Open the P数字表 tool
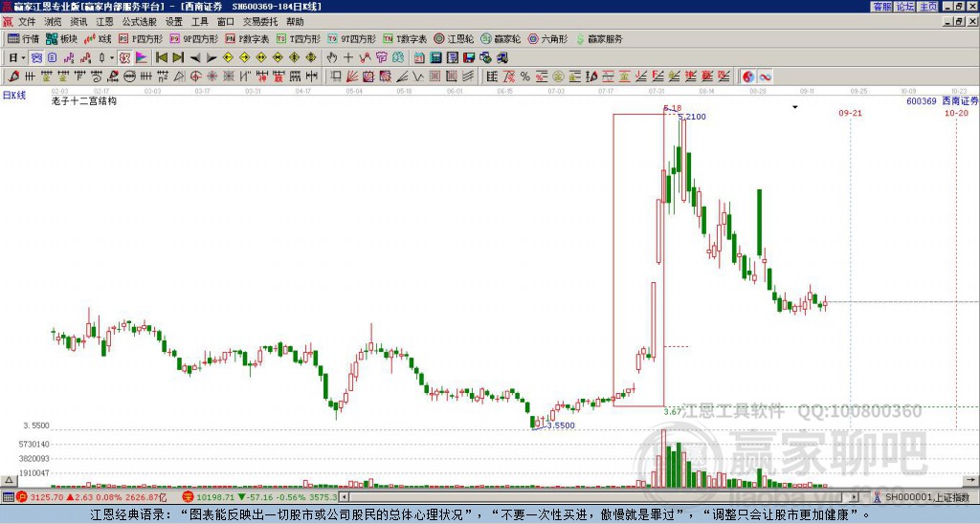 coord(248,38)
